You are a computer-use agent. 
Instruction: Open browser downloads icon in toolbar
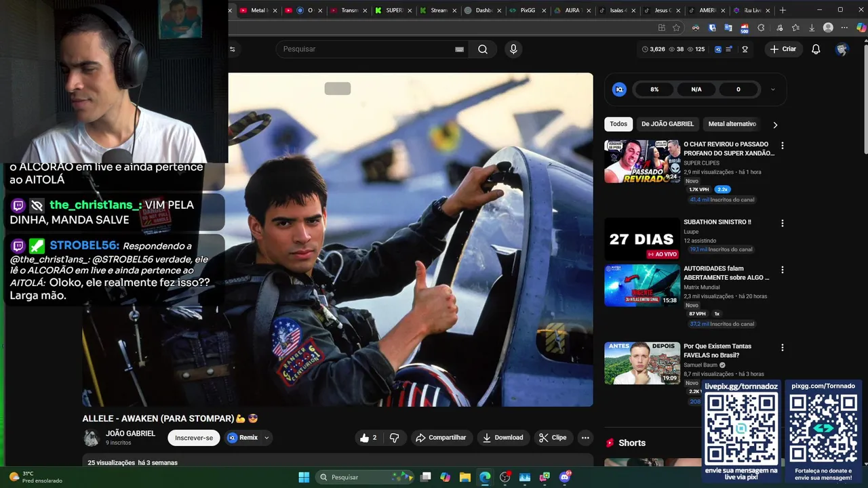(812, 28)
